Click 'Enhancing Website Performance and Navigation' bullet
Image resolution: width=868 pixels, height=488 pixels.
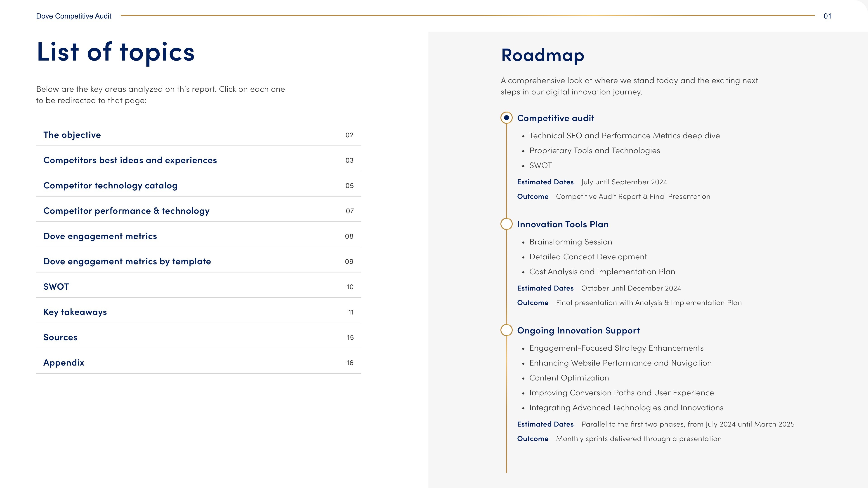click(620, 363)
